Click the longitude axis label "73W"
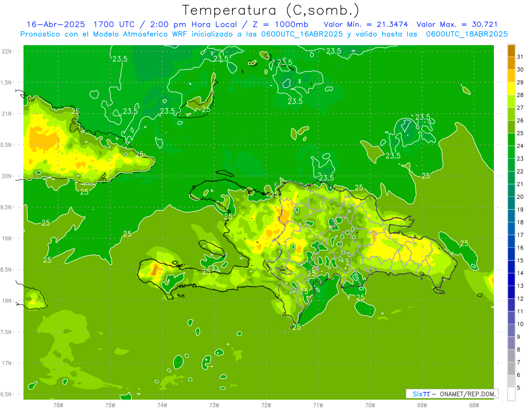 tap(214, 405)
